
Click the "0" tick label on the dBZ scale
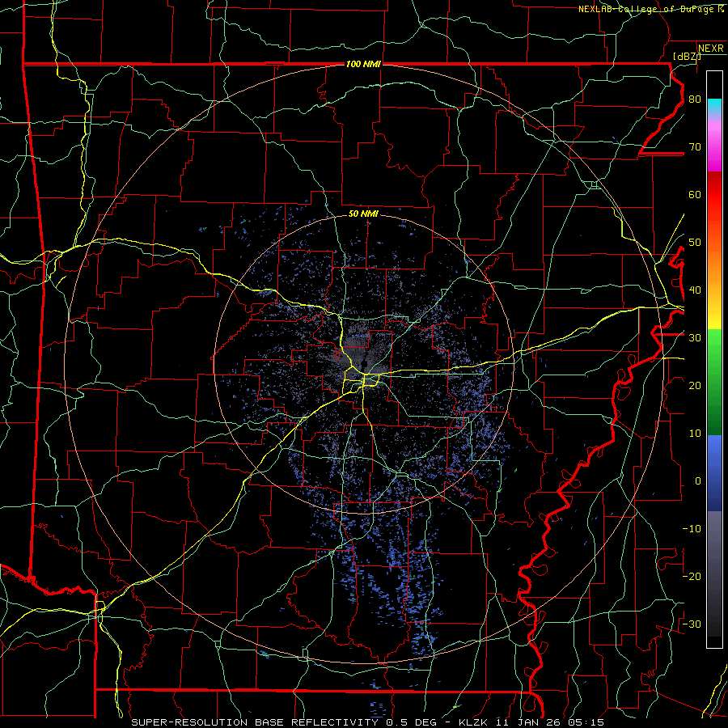698,481
